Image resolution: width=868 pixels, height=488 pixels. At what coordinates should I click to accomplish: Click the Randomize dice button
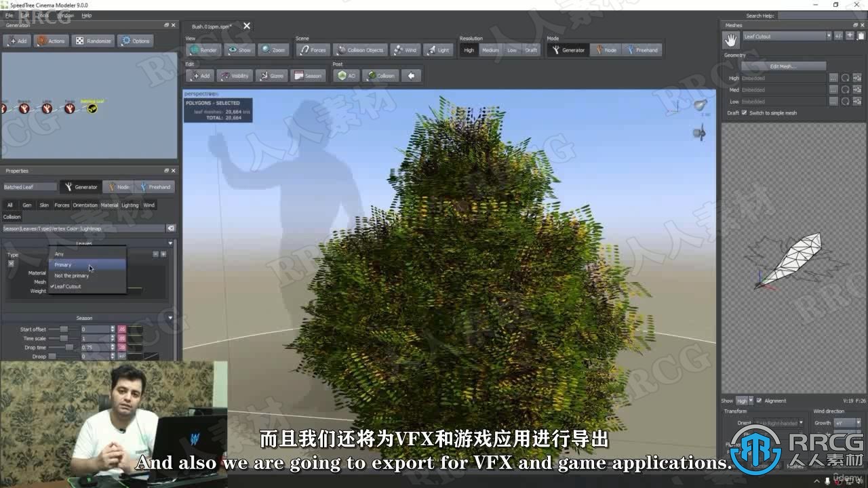click(x=93, y=41)
